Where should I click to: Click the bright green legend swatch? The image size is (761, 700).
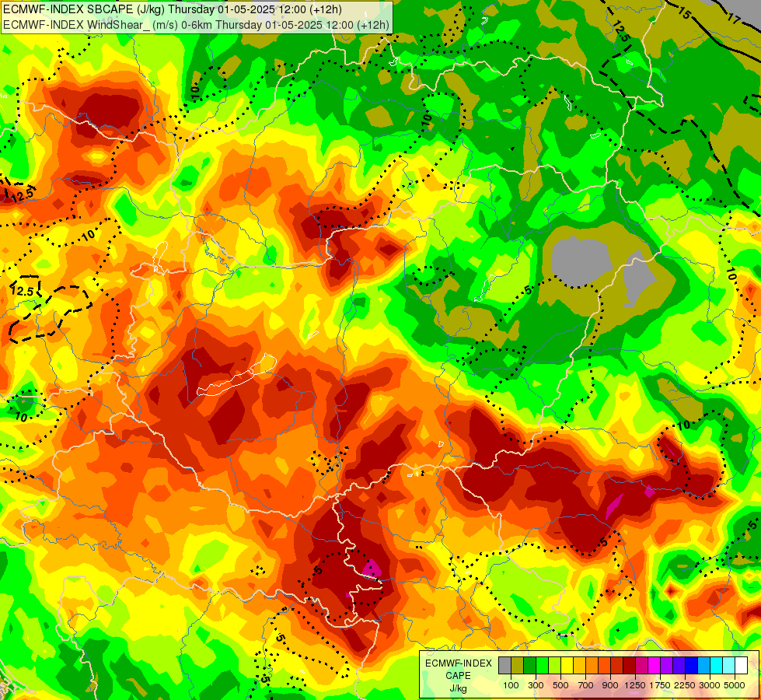point(542,666)
